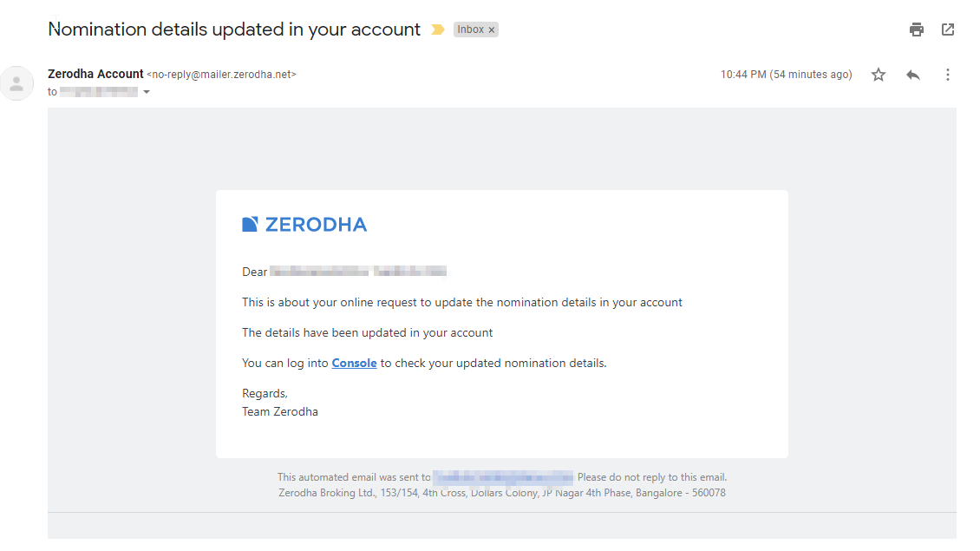Click the blurred recipient name after 'to'

coord(99,92)
